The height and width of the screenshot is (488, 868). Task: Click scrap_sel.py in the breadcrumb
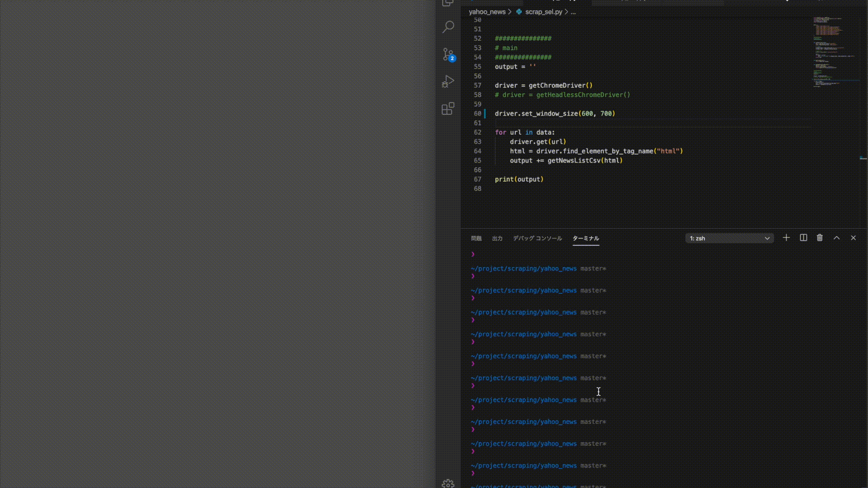click(543, 12)
